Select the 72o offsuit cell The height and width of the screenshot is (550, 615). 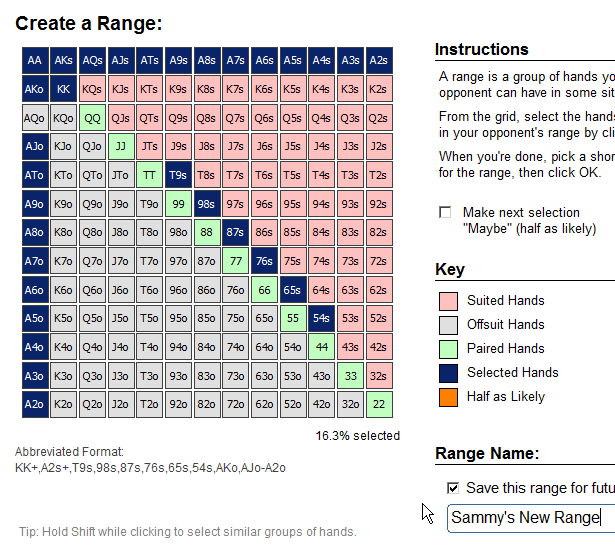tap(235, 405)
